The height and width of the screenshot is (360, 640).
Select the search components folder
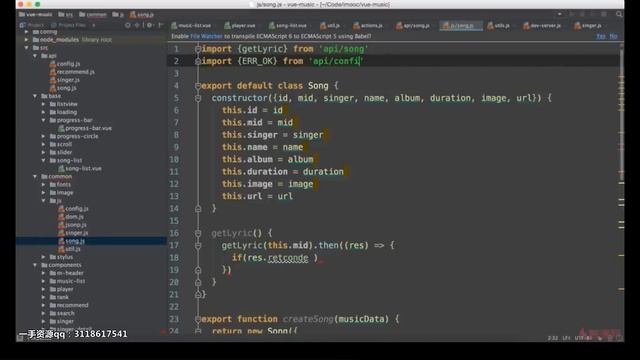(62, 313)
